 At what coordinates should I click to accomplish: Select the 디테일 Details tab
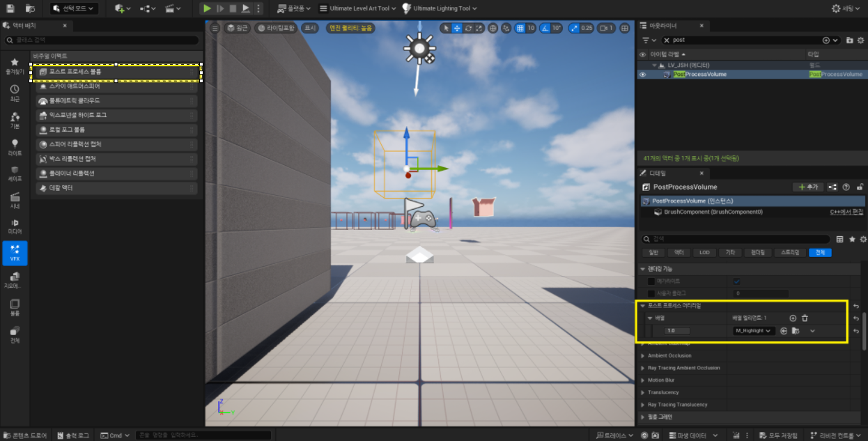point(672,173)
